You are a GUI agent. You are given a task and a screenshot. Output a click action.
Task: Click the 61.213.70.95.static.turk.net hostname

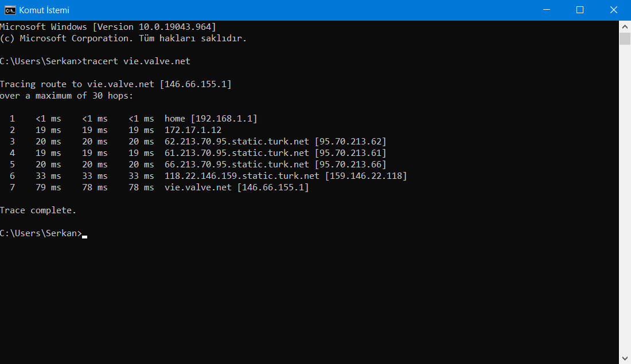tap(236, 153)
